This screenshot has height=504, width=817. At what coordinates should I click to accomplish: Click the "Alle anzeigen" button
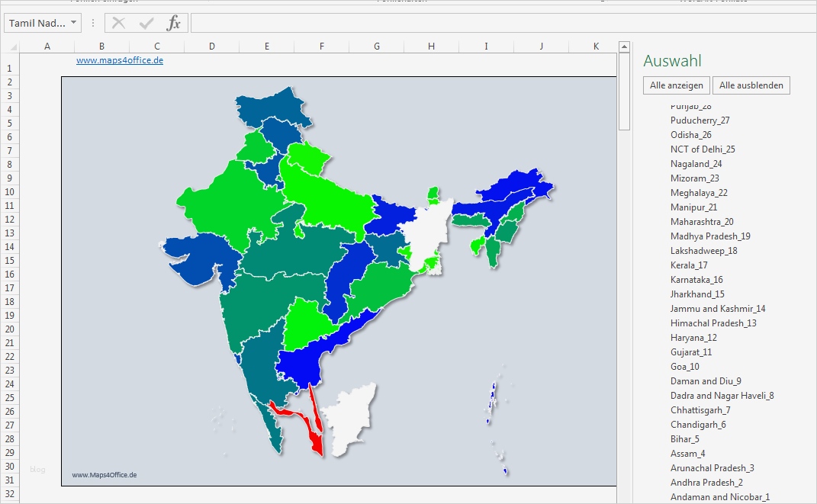tap(676, 85)
